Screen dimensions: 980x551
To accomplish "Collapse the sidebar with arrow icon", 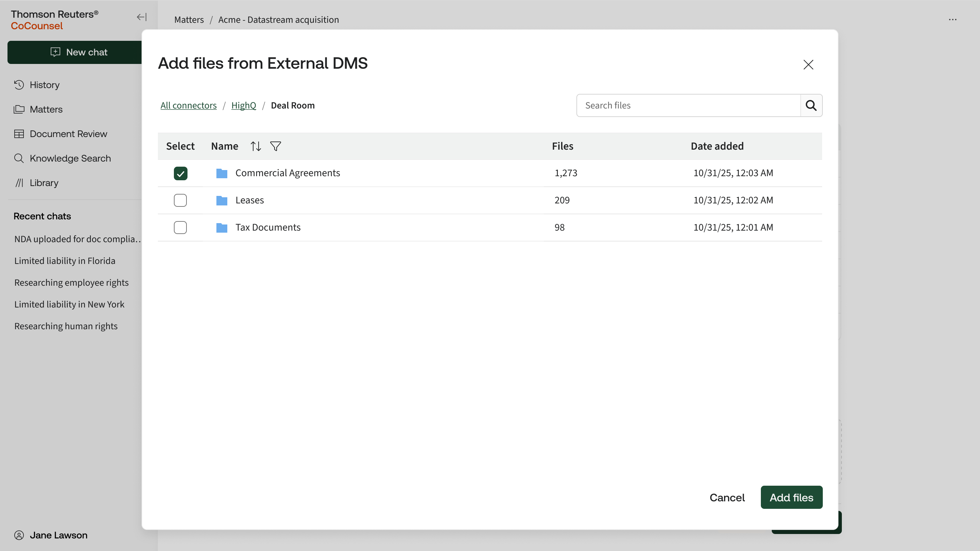I will (x=142, y=17).
